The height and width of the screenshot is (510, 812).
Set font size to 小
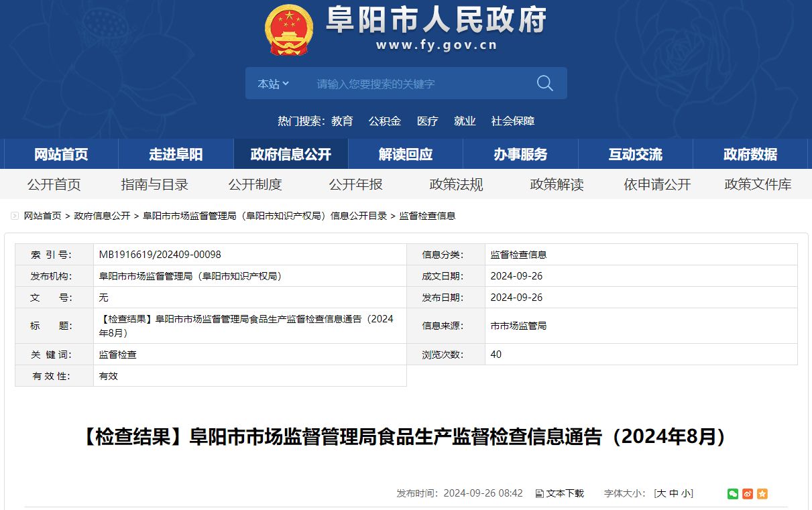tap(686, 493)
